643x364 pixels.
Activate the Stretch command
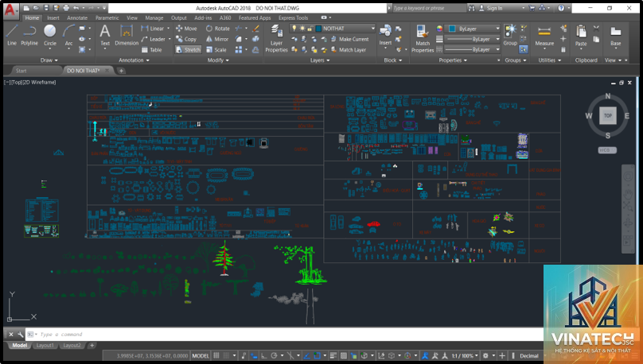click(189, 49)
